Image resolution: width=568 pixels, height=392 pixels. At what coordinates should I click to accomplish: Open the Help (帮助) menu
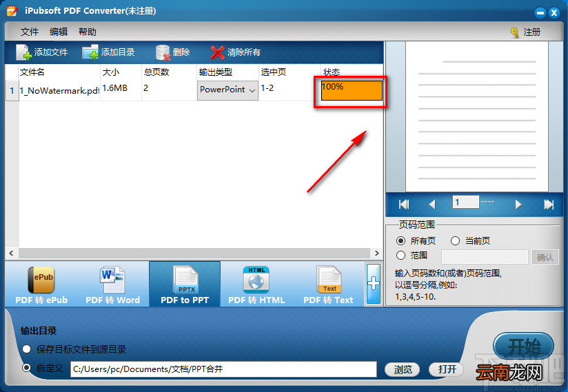coord(88,32)
